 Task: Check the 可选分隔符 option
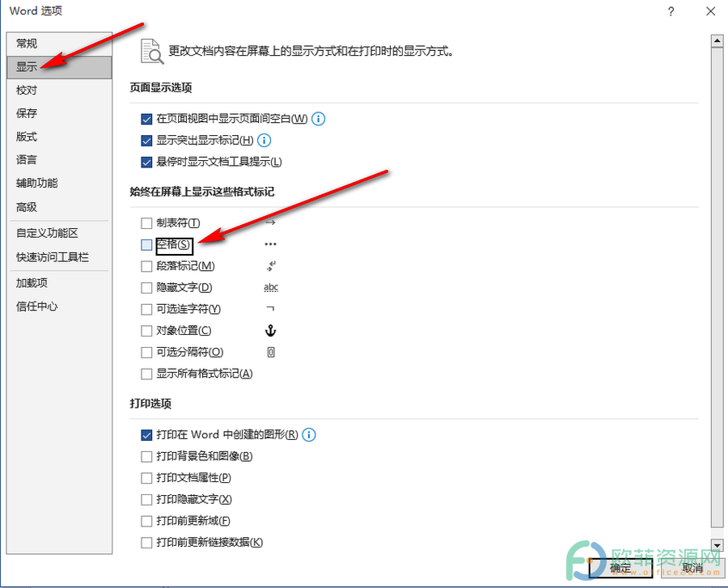[146, 353]
